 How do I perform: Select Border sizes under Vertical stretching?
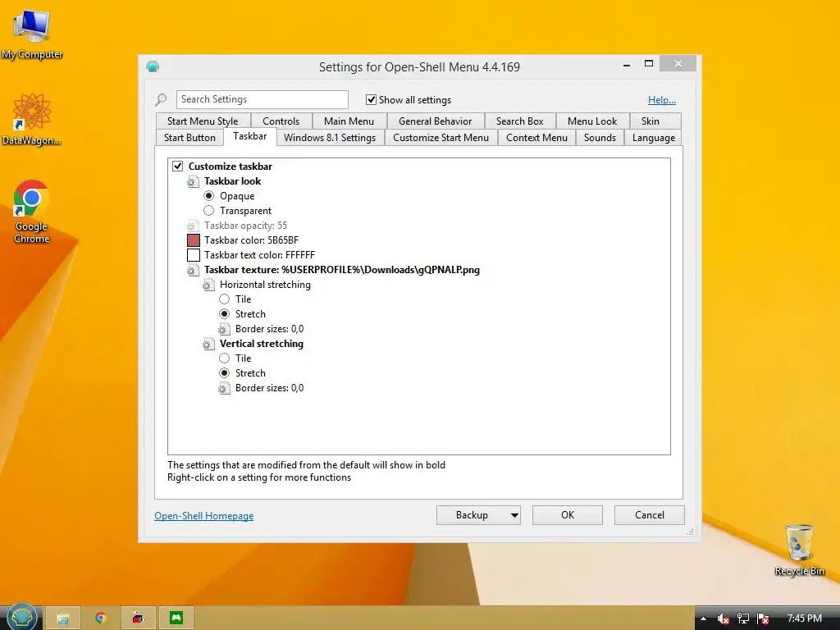(269, 388)
